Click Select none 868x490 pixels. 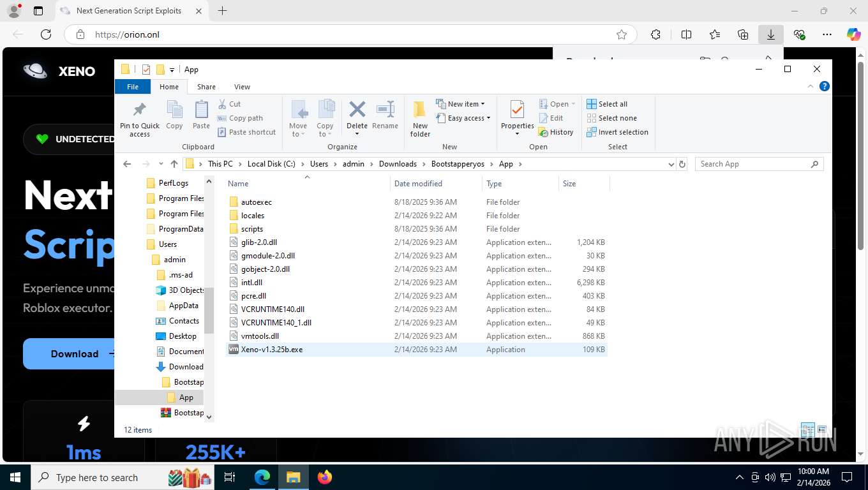coord(611,118)
